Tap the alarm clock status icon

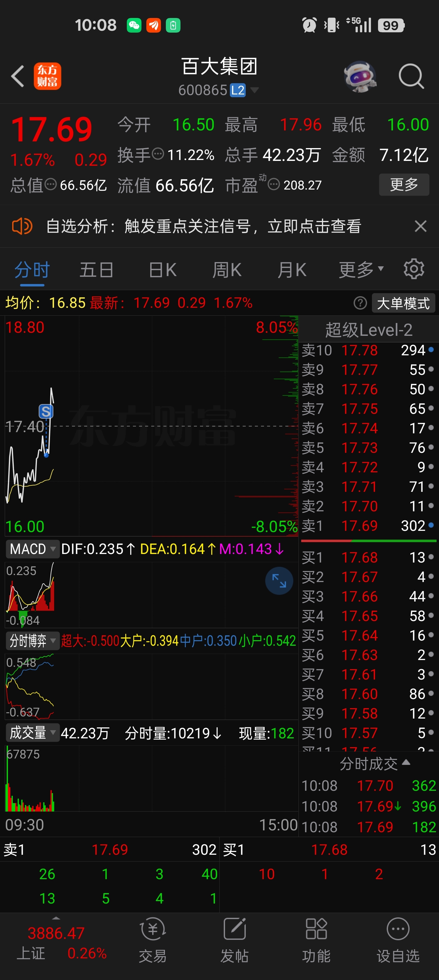pos(309,25)
